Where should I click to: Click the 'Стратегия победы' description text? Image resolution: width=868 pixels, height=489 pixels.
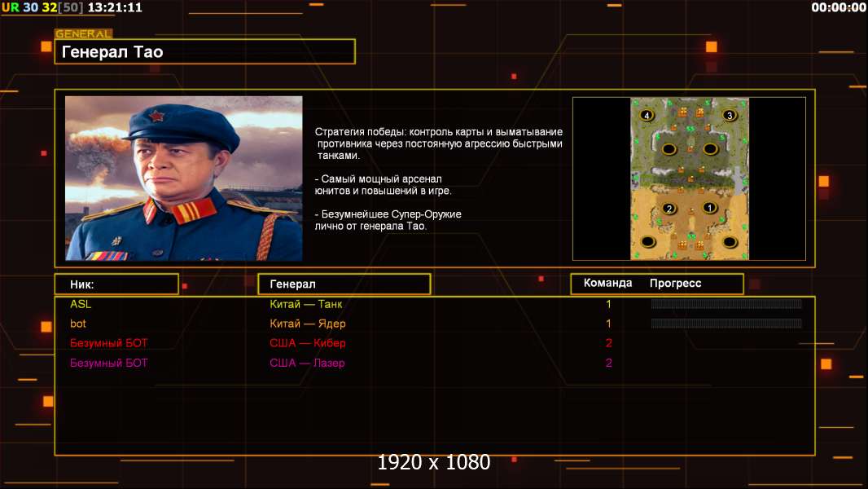pyautogui.click(x=438, y=143)
